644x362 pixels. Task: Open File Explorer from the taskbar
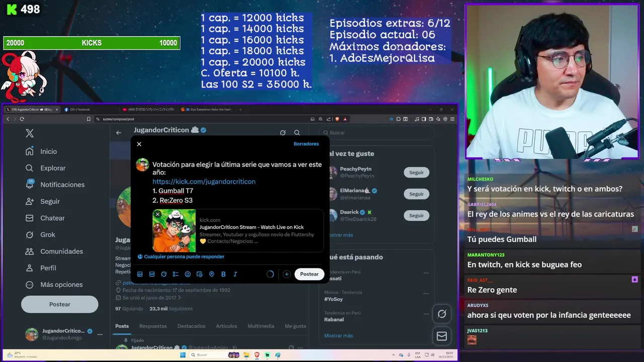point(247,355)
